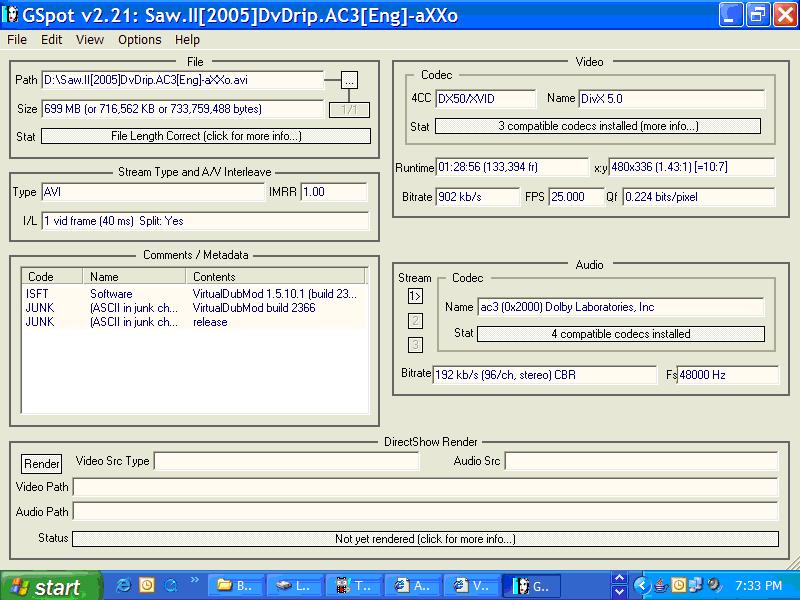Click the video Bitrate field 902 kb/s
The height and width of the screenshot is (600, 800).
pyautogui.click(x=477, y=197)
